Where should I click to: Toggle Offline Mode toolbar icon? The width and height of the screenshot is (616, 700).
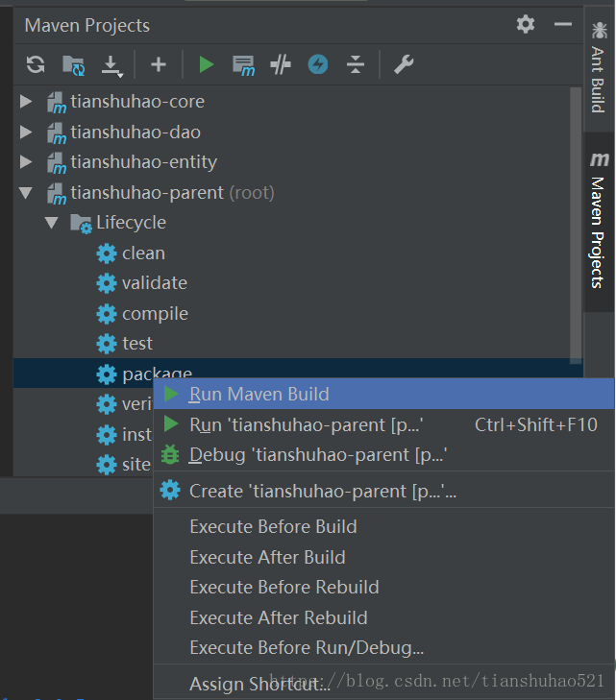pos(281,64)
